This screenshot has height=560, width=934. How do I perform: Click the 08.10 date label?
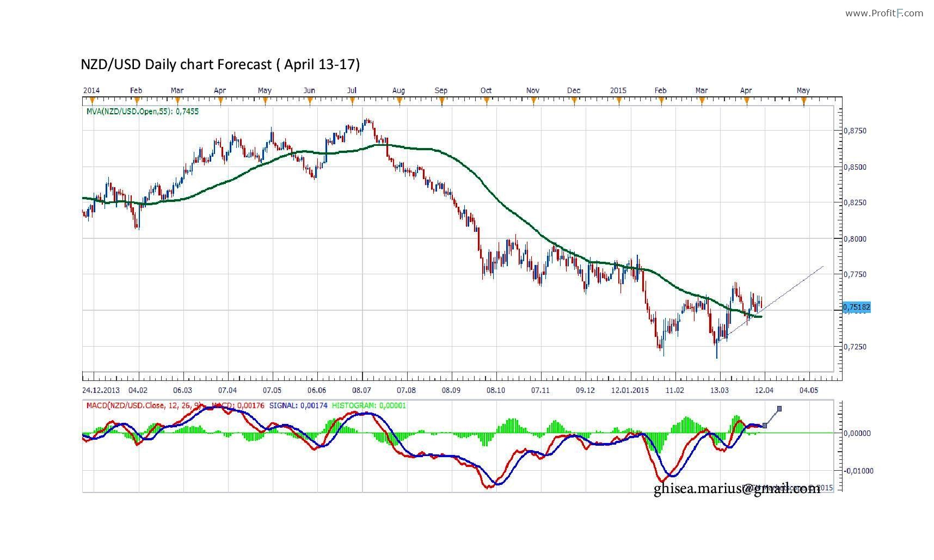[x=495, y=390]
